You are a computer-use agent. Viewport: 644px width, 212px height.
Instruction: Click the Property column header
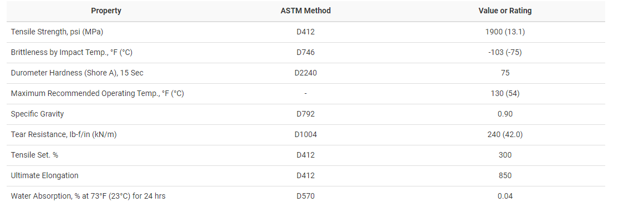106,11
